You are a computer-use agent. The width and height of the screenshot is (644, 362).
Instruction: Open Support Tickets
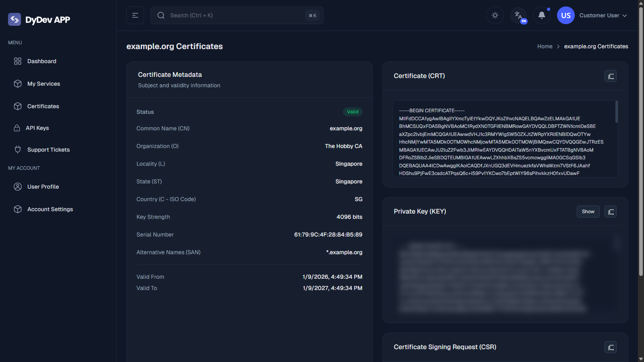[48, 149]
